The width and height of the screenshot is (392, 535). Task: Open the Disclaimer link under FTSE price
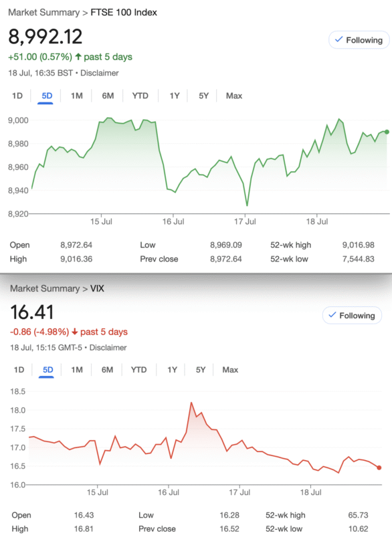coord(99,73)
